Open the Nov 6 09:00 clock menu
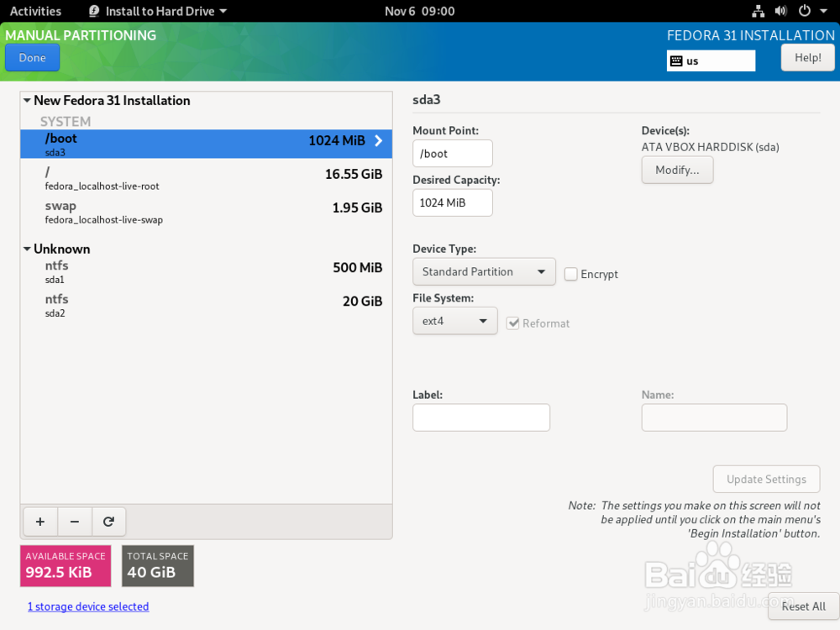 [x=419, y=11]
